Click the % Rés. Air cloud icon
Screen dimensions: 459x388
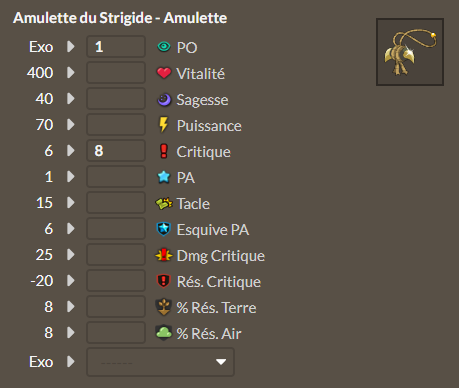coord(164,333)
